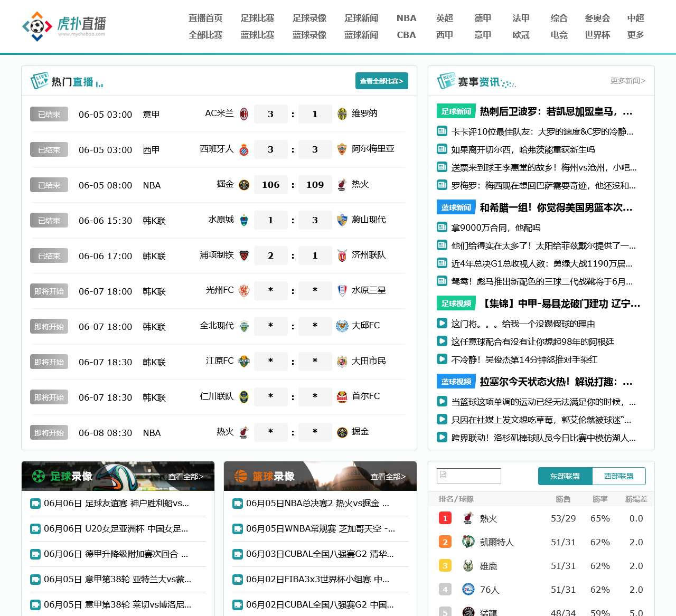Click the 光州FC team crest icon
The image size is (676, 616).
pyautogui.click(x=244, y=290)
